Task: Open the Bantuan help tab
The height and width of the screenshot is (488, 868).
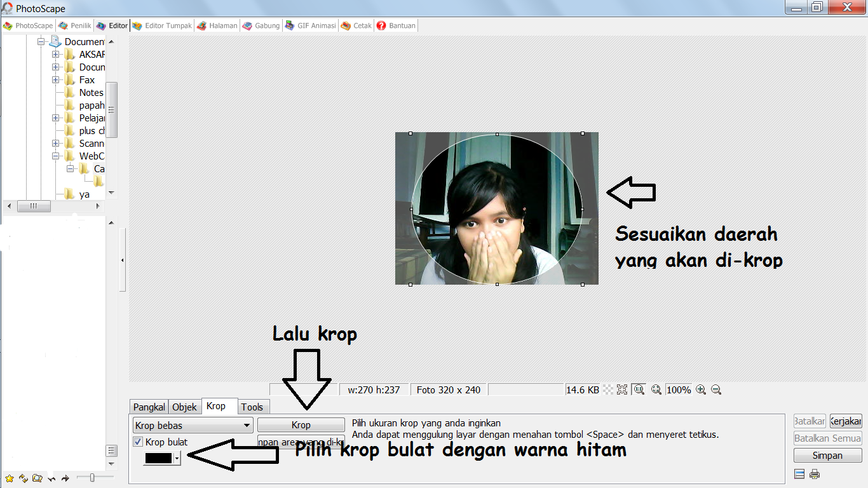Action: pos(397,26)
